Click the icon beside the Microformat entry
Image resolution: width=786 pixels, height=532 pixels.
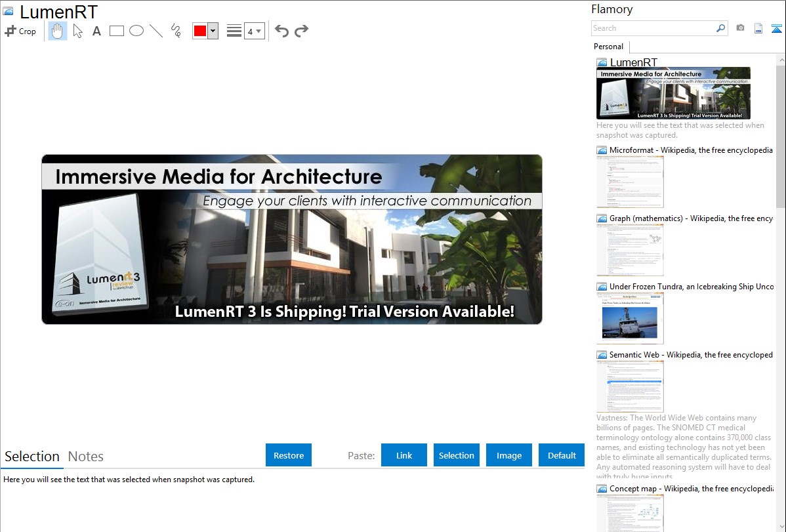click(602, 150)
